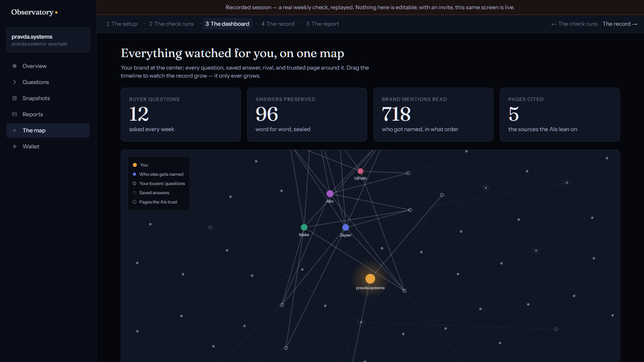
Task: Open the Wallet page
Action: (x=48, y=146)
